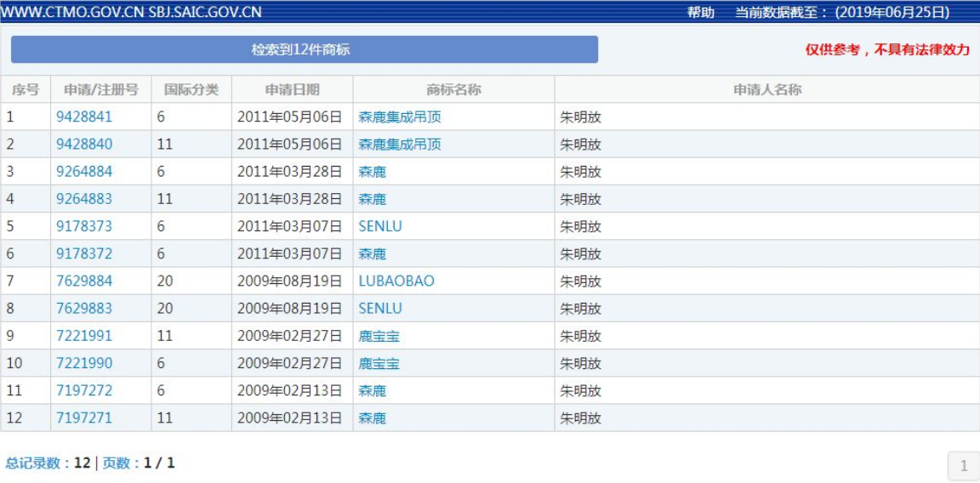Click SENLU trademark in row 5
980x483 pixels.
tap(380, 226)
